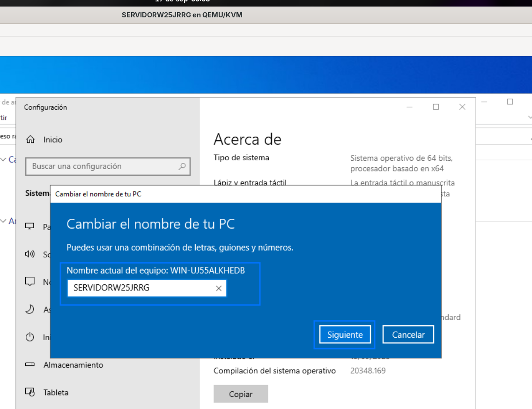Click the Compilación del sistema operativo label

pyautogui.click(x=274, y=371)
